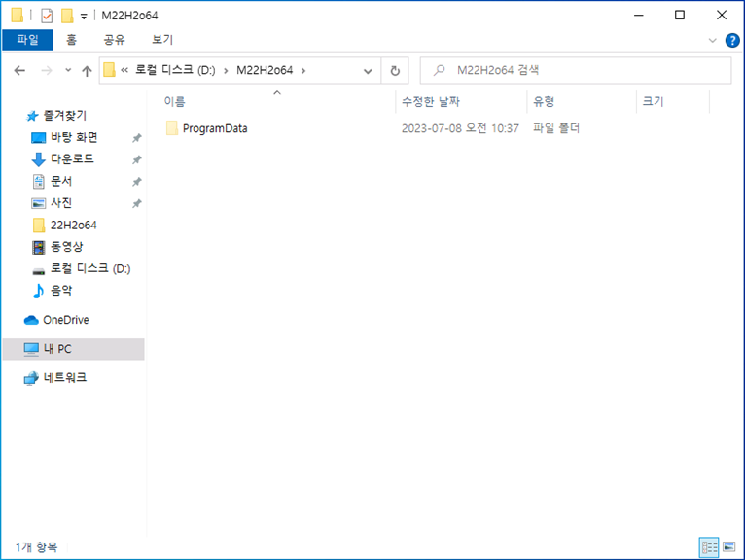
Task: Switch to the 공유 ribbon tab
Action: [114, 40]
